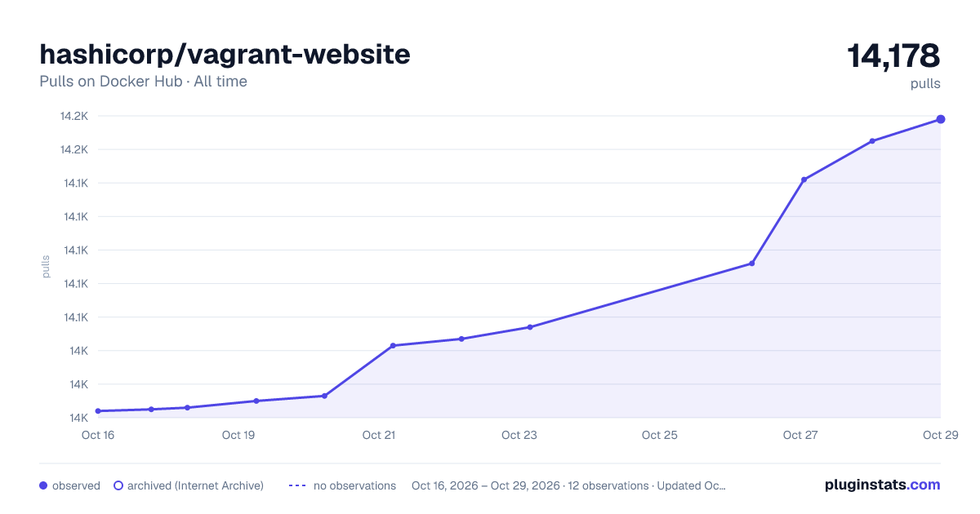The height and width of the screenshot is (514, 980).
Task: Click the Oct 16 axis label
Action: [x=98, y=435]
